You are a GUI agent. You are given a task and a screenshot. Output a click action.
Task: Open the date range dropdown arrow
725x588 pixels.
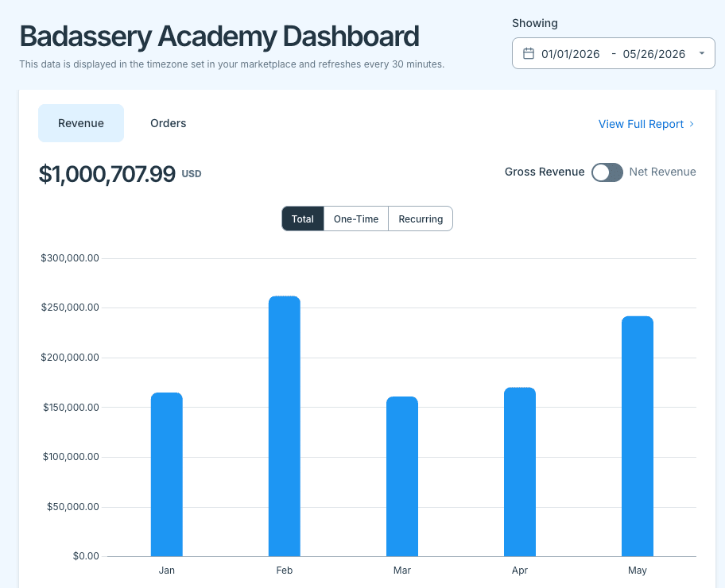pyautogui.click(x=701, y=53)
